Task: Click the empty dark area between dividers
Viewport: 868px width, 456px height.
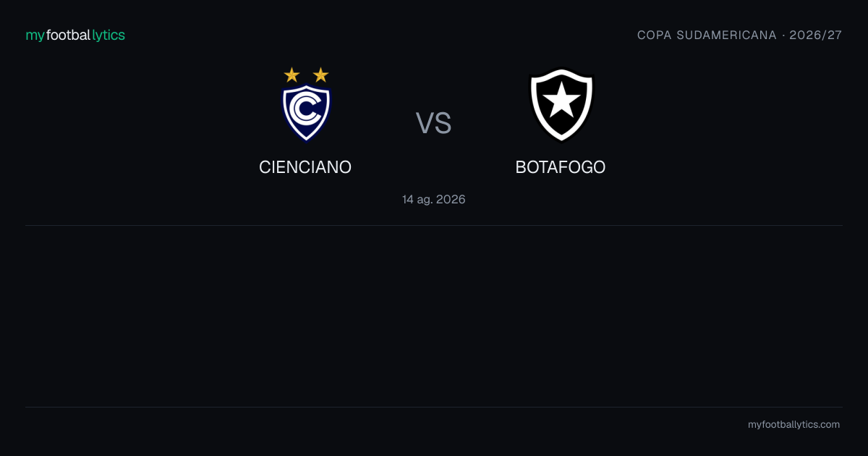Action: (x=434, y=316)
